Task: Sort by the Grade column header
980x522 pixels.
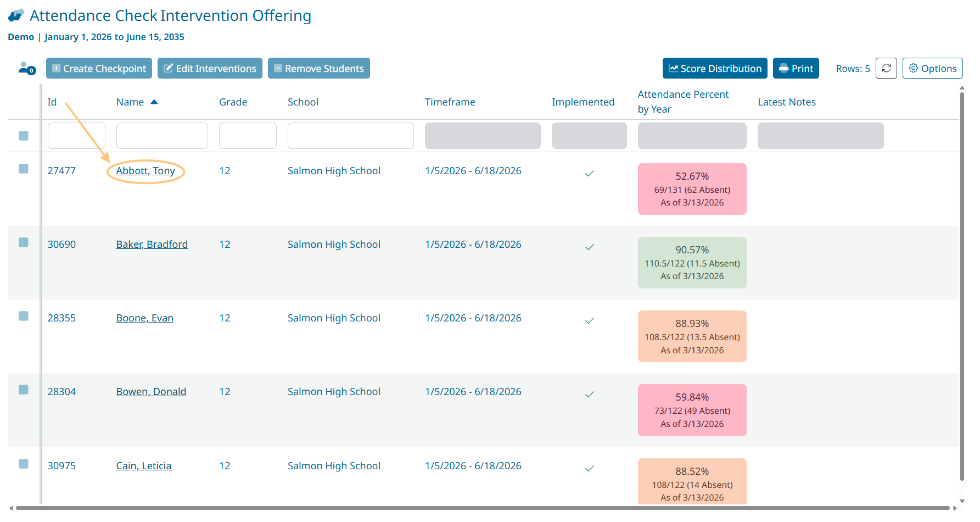Action: pos(233,102)
